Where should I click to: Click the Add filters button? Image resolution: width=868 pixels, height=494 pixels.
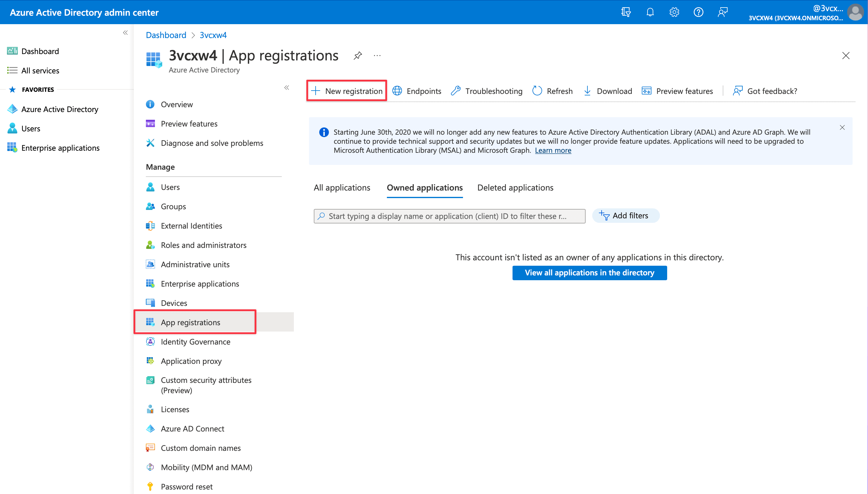pos(626,216)
